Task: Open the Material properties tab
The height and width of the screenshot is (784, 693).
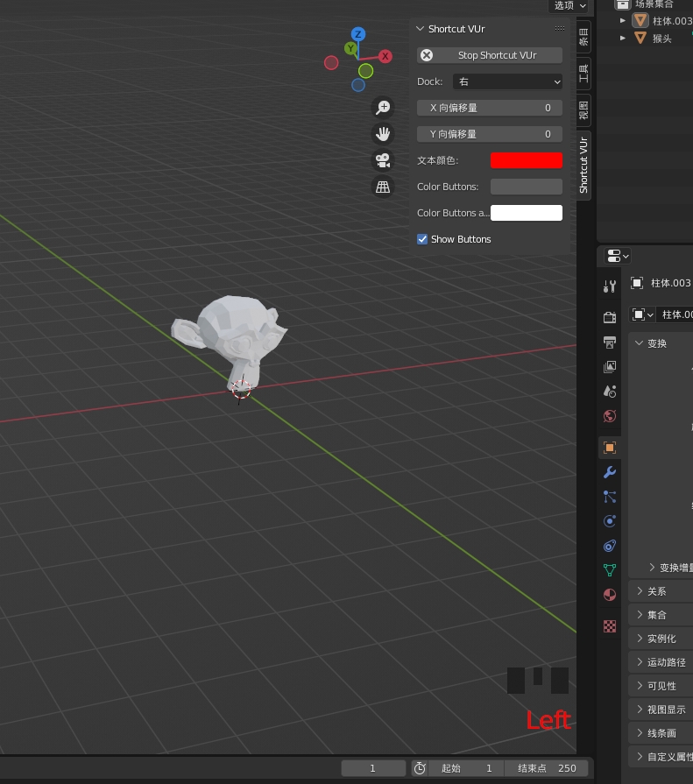Action: (x=610, y=595)
